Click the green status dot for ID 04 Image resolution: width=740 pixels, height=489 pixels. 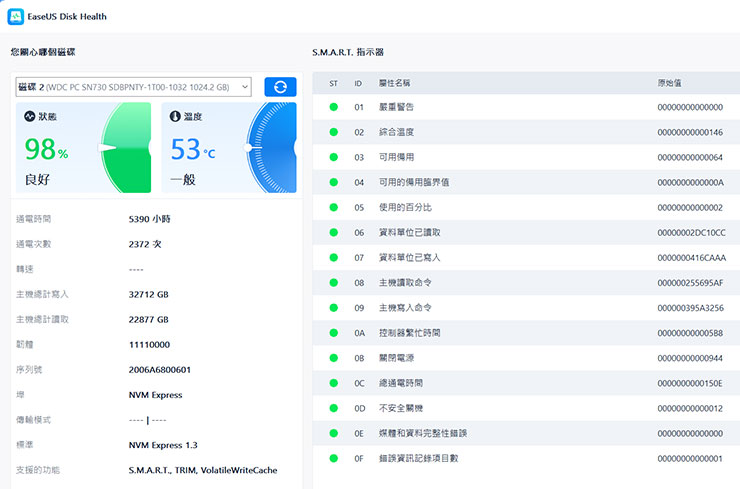(334, 182)
